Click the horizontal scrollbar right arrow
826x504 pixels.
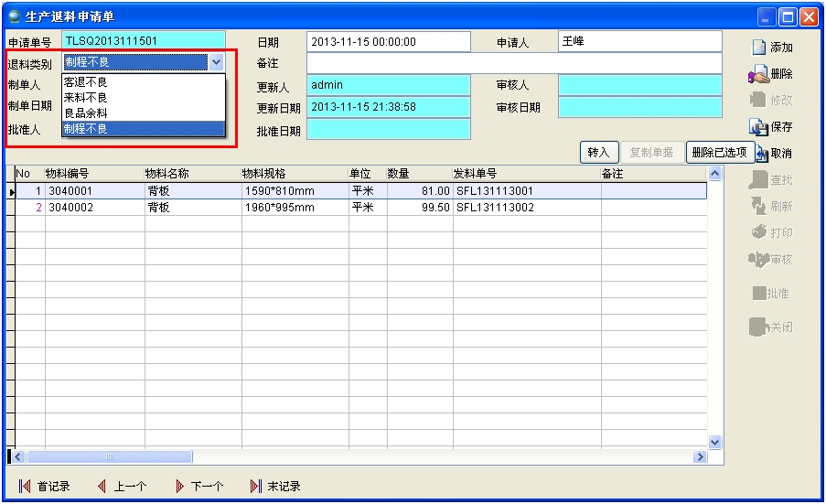(x=701, y=456)
